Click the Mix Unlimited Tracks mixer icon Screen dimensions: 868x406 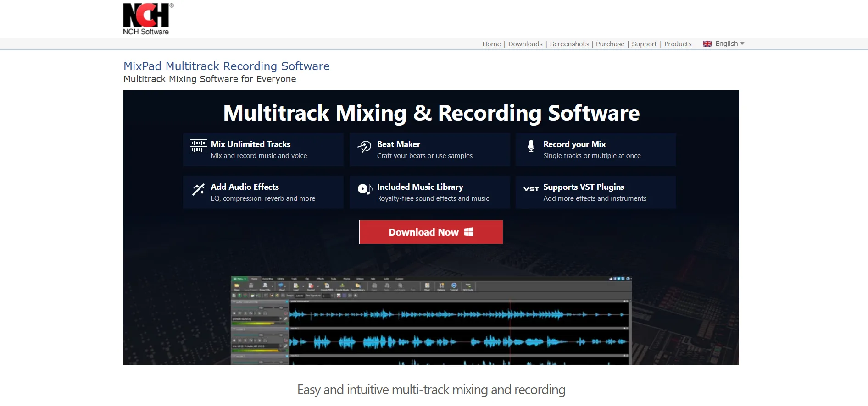pyautogui.click(x=198, y=146)
